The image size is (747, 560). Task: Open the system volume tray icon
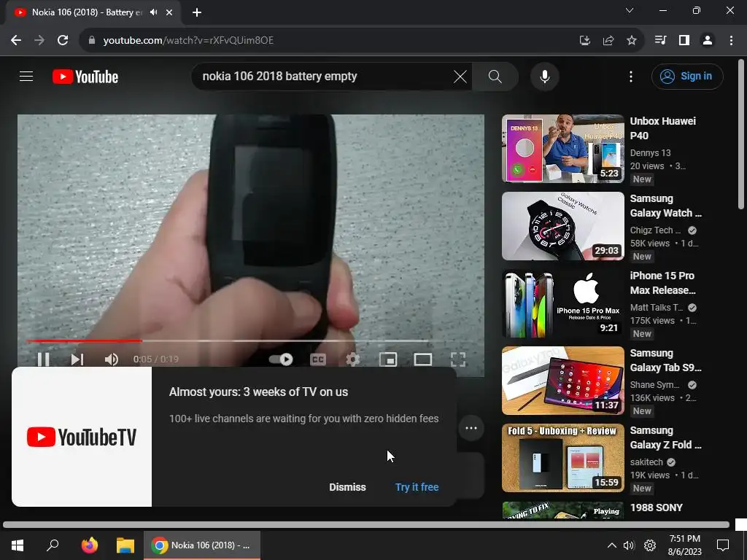[x=629, y=545]
